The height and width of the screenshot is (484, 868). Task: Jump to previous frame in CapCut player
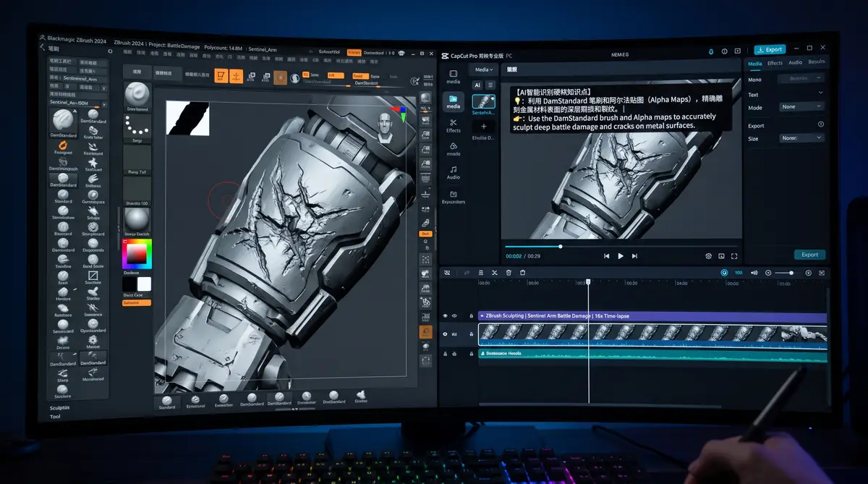click(606, 256)
